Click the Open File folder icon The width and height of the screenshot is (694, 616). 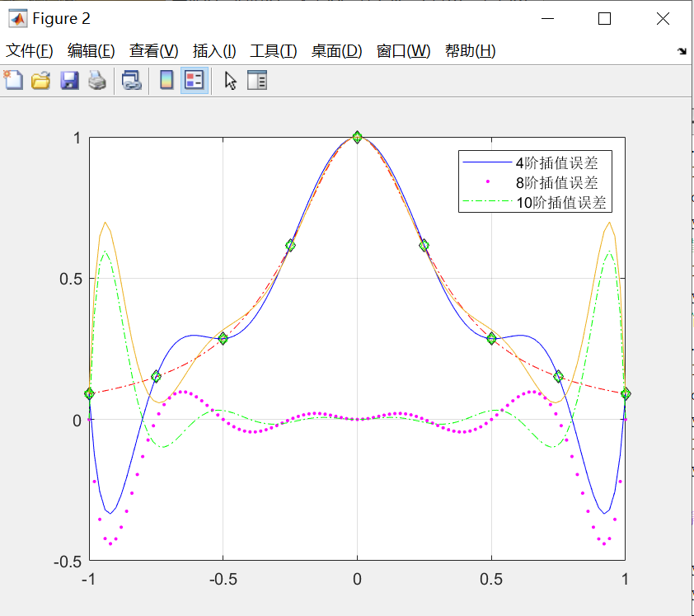point(40,81)
